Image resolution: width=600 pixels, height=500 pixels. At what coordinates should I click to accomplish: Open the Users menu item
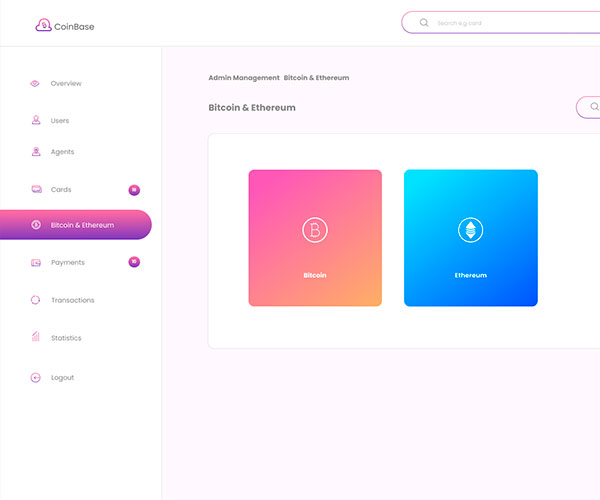click(60, 121)
